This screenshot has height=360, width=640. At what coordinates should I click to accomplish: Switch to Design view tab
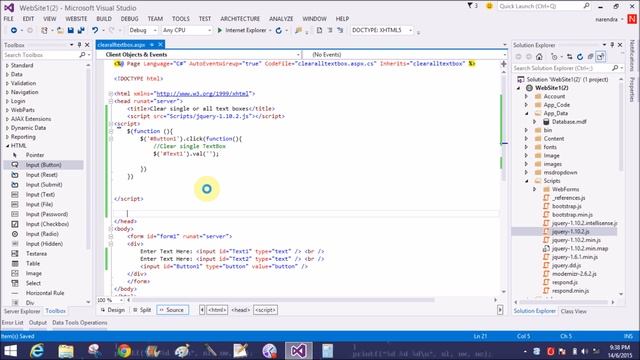[113, 310]
